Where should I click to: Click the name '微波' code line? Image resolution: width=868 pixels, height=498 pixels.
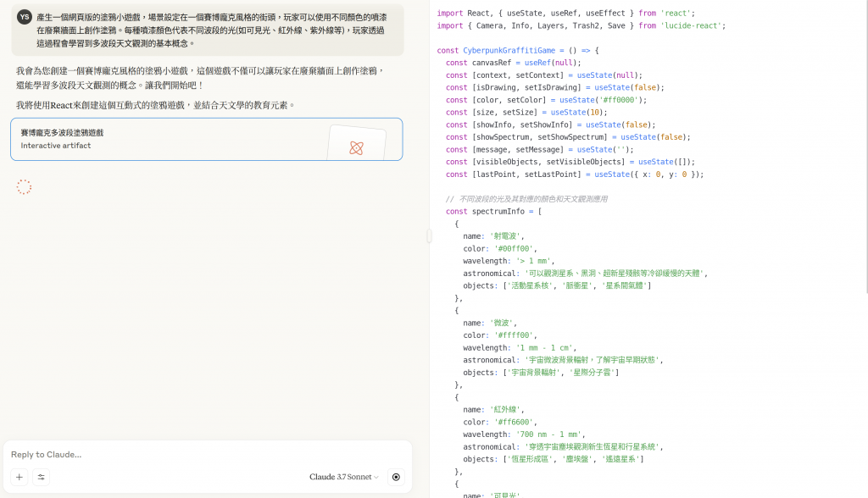click(x=489, y=323)
